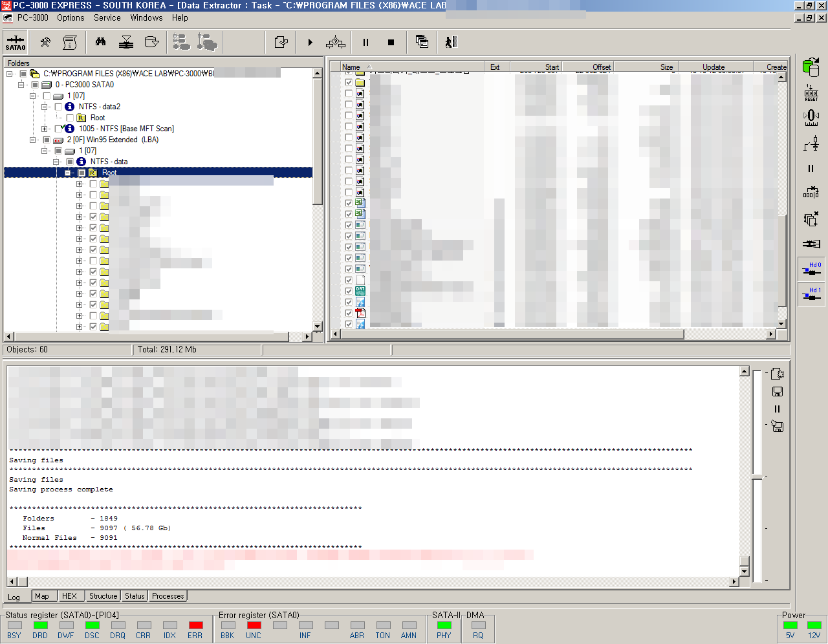Click the vertical slider handle beside the log

757,477
